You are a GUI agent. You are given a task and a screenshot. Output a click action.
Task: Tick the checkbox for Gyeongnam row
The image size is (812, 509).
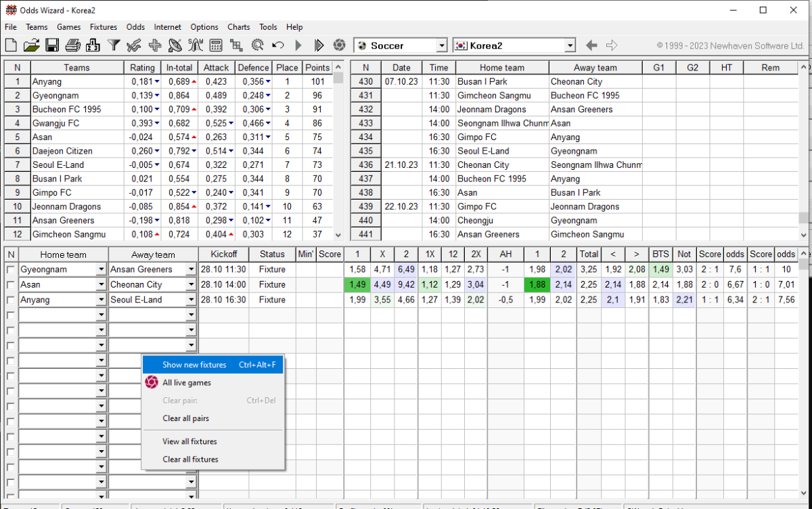[10, 269]
